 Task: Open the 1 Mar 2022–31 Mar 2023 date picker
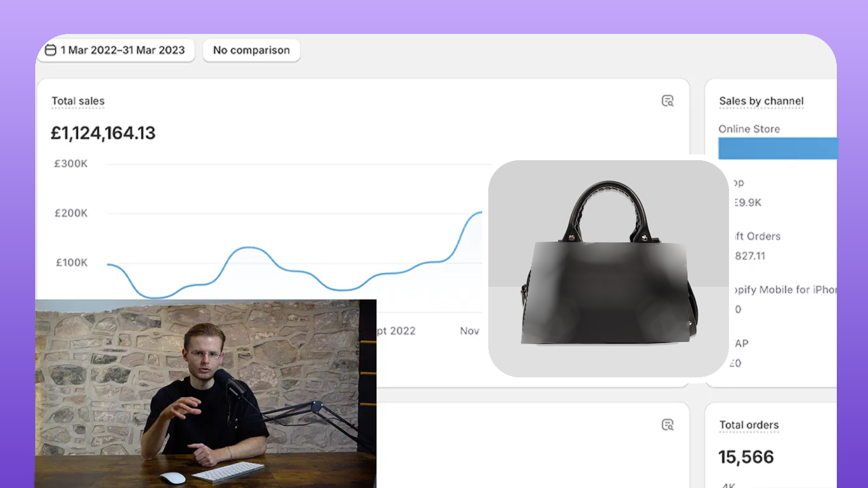115,50
